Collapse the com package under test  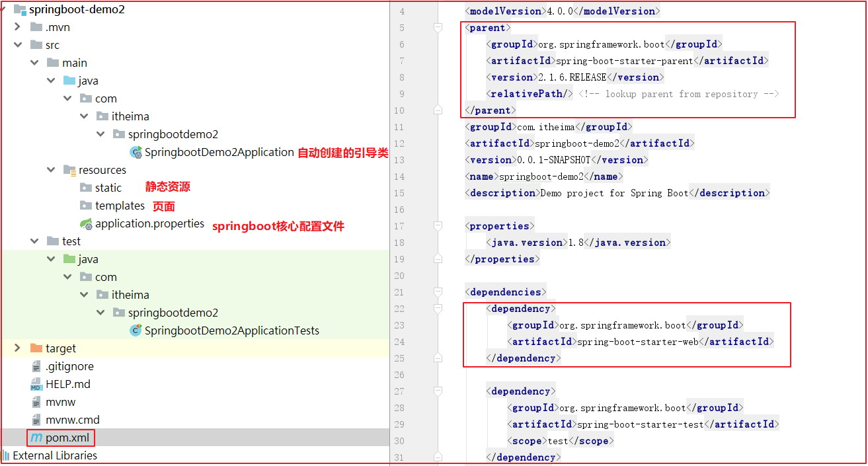(67, 277)
